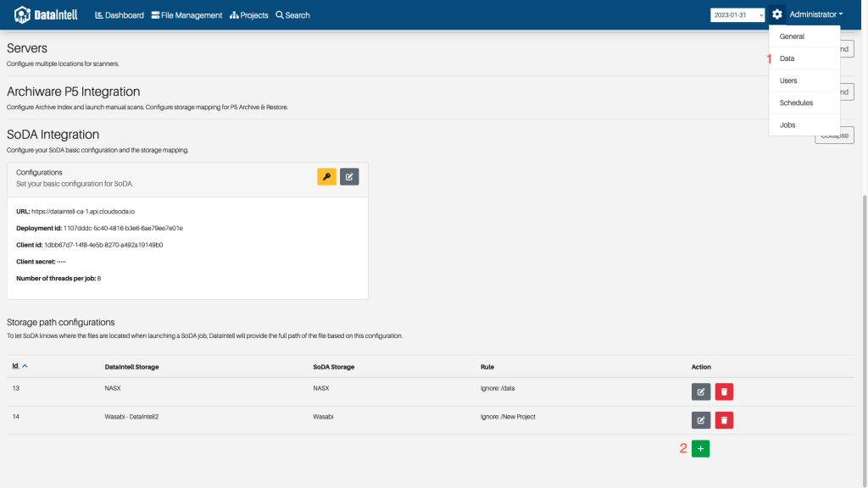Click the settings gear icon
The width and height of the screenshot is (868, 488).
click(777, 14)
